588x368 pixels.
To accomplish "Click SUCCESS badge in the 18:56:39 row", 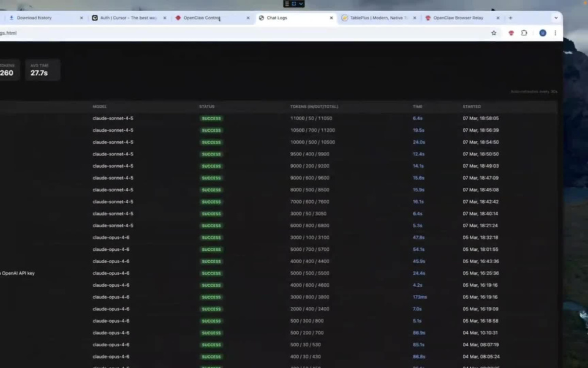I will pos(211,130).
